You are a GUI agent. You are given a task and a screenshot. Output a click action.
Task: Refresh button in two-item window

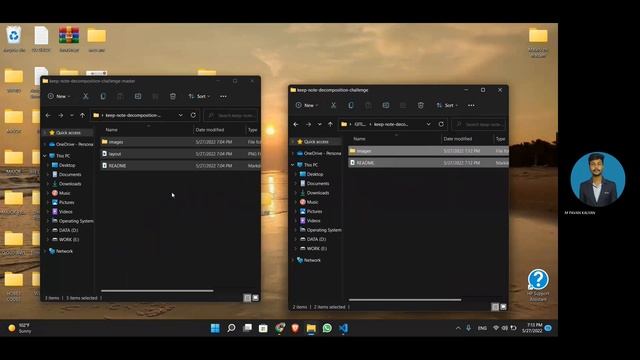pyautogui.click(x=441, y=124)
